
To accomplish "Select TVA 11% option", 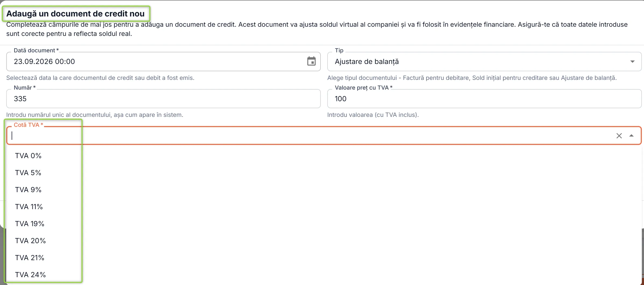I will point(324,207).
